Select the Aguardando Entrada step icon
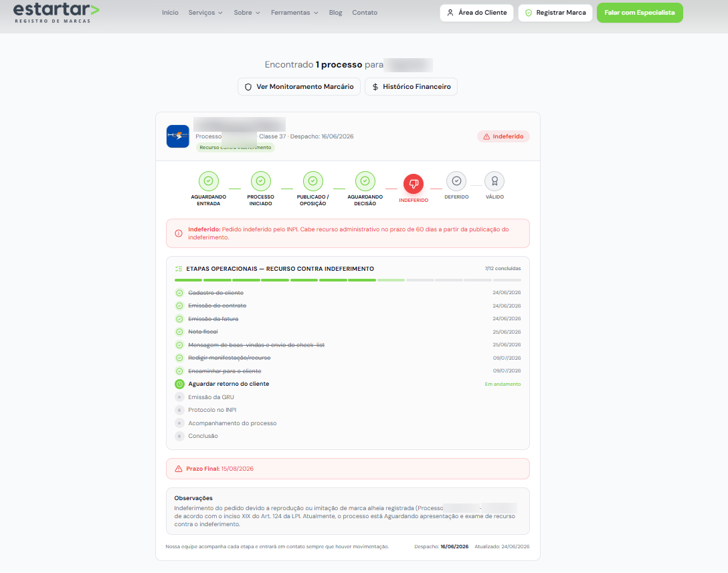The image size is (728, 573). (209, 181)
